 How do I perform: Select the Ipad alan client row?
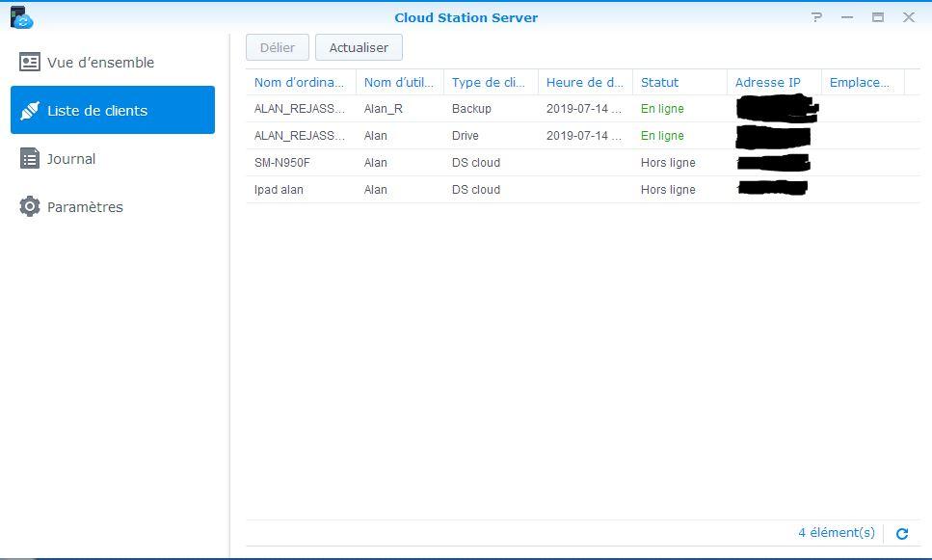(x=582, y=190)
